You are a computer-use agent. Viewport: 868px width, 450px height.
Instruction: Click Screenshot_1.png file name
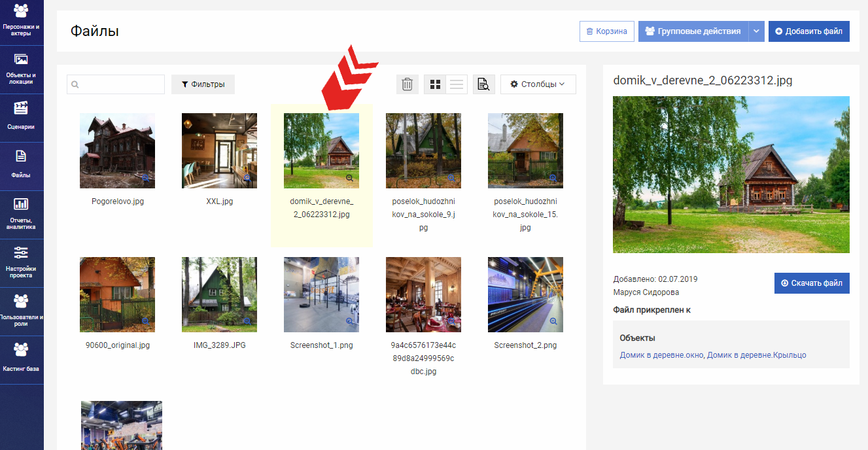click(x=322, y=345)
